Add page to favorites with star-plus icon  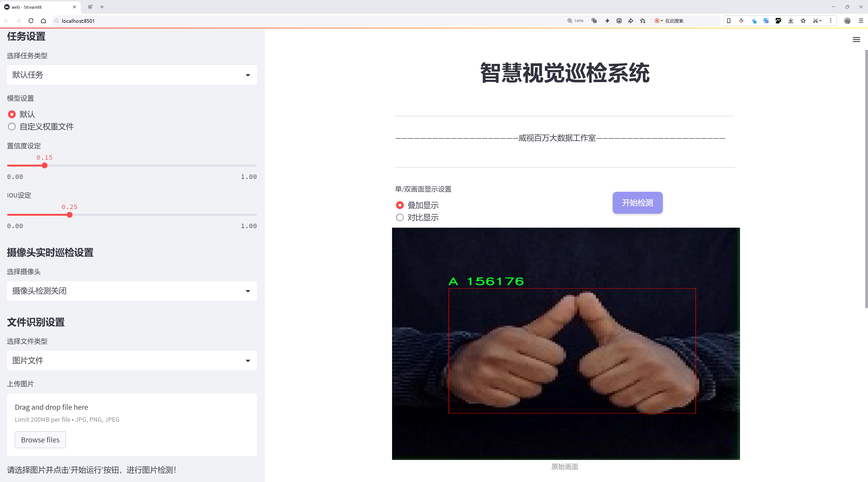pyautogui.click(x=643, y=21)
